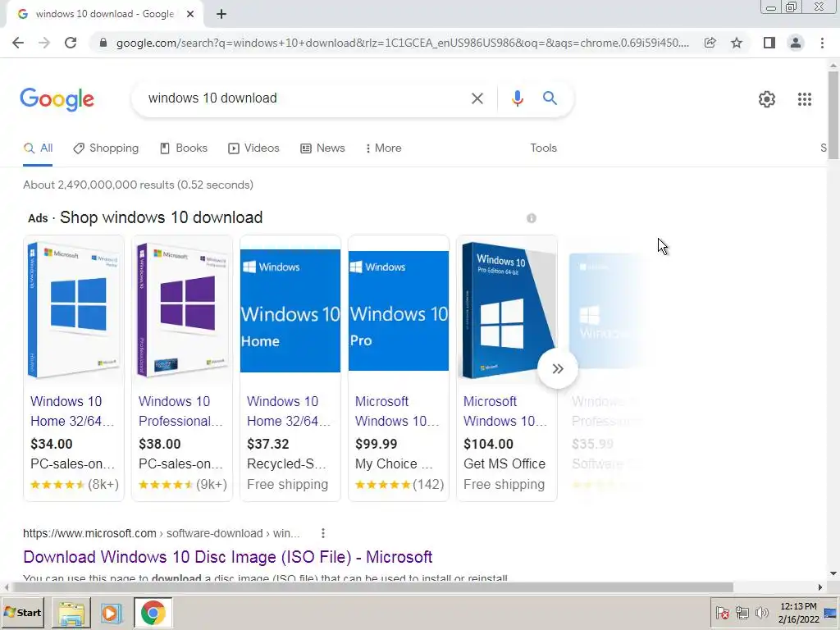Open Google search settings gear
The height and width of the screenshot is (630, 840).
tap(767, 99)
